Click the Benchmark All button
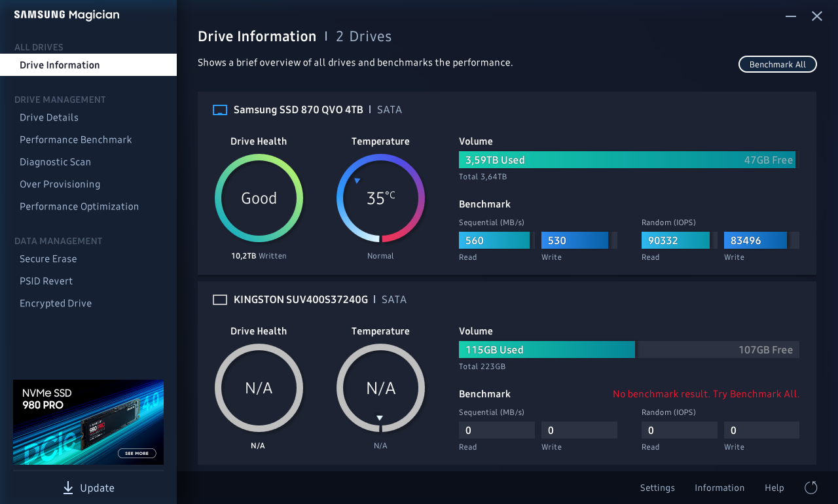The height and width of the screenshot is (504, 838). tap(778, 64)
